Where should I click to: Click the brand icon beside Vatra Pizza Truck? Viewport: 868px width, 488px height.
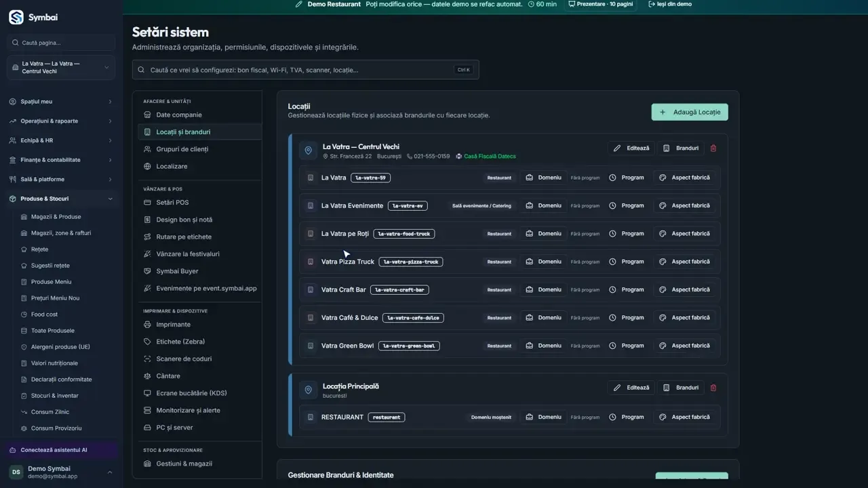[310, 262]
